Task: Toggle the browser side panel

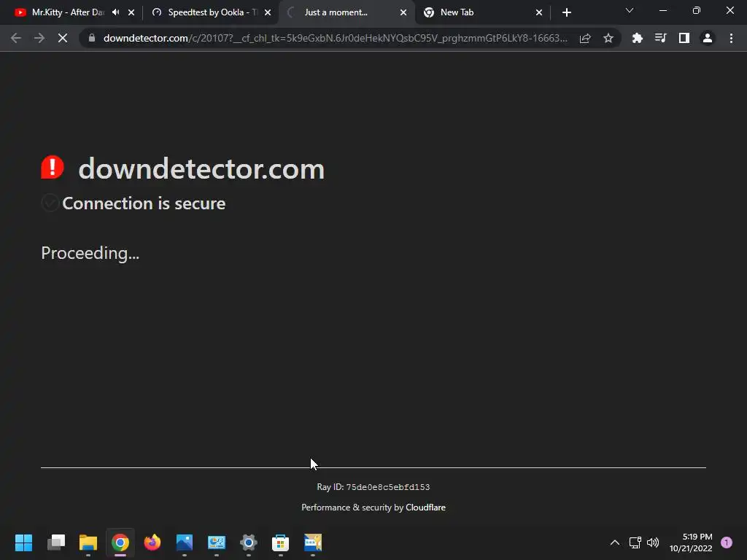Action: pyautogui.click(x=684, y=38)
